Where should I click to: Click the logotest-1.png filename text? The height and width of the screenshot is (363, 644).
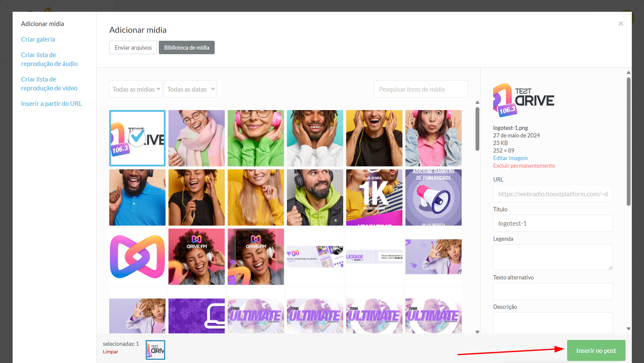[510, 128]
